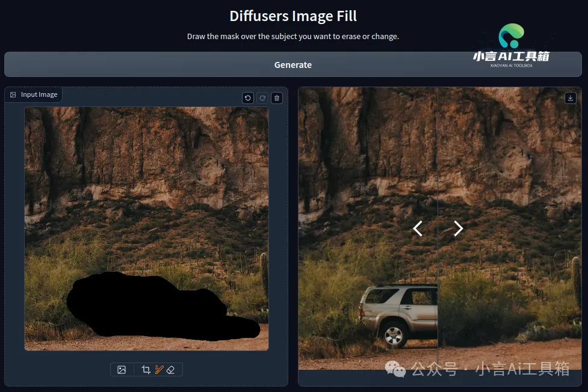Click the Input Image label
The image size is (588, 392).
(34, 94)
